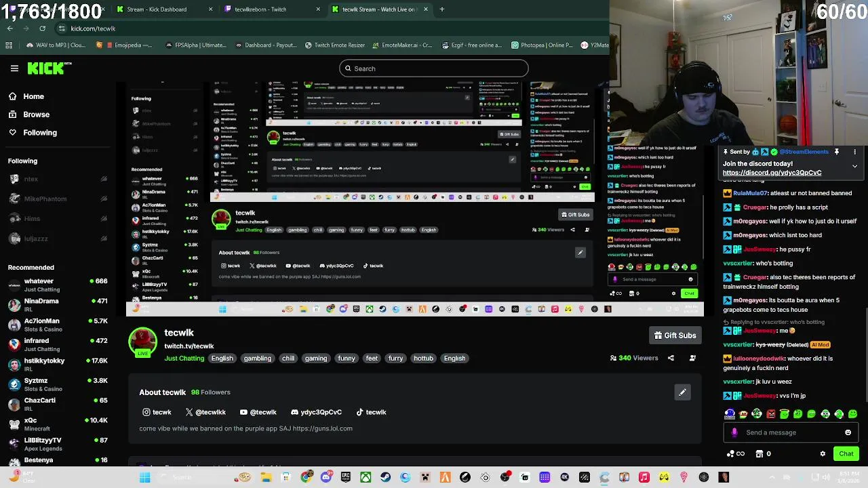This screenshot has width=868, height=488.
Task: Open Twitch Emote Resizer bookmark
Action: [x=335, y=45]
